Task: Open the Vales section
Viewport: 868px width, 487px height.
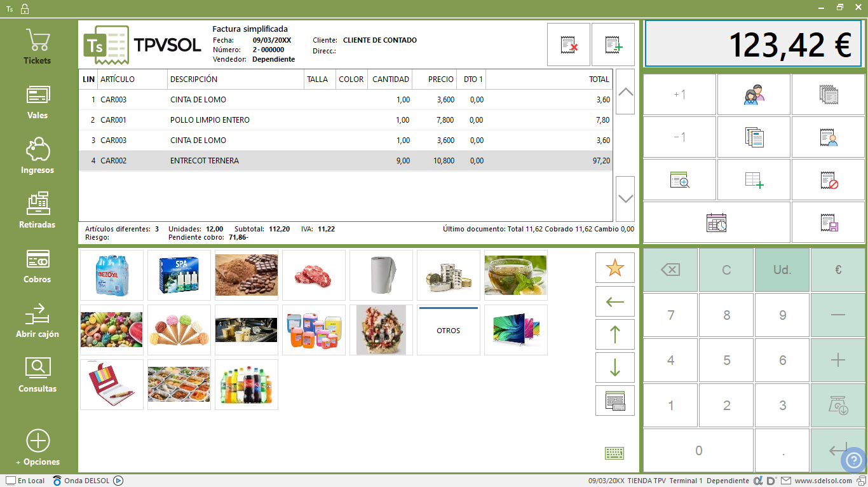Action: point(37,102)
